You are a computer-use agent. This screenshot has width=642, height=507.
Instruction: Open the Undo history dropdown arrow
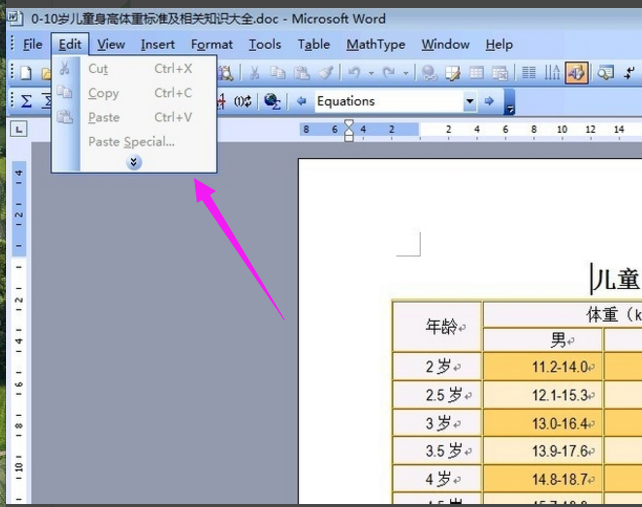(x=370, y=73)
